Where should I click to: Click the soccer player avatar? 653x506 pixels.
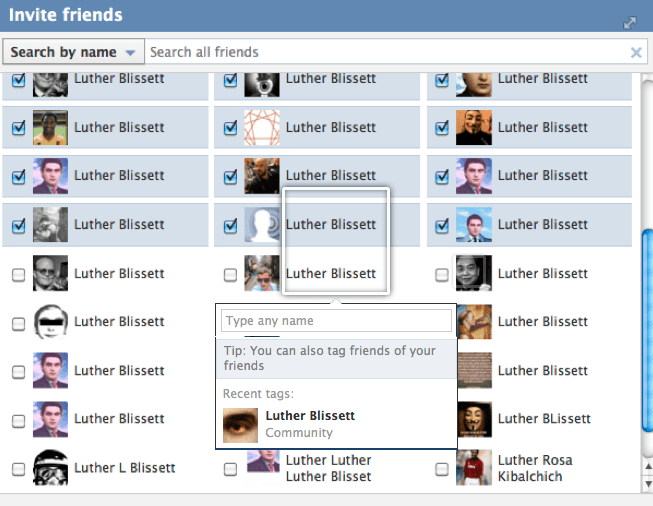[50, 128]
